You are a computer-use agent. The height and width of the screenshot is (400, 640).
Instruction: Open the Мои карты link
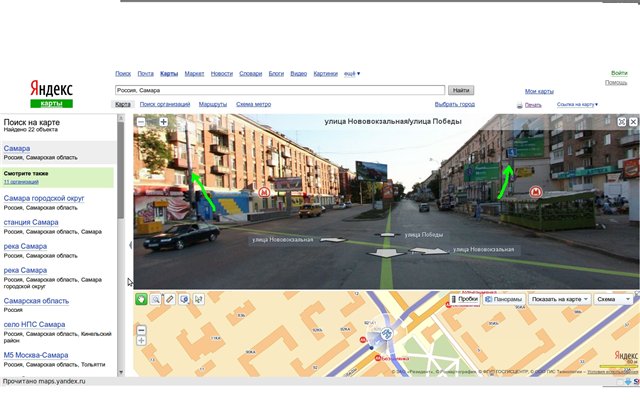[x=539, y=91]
